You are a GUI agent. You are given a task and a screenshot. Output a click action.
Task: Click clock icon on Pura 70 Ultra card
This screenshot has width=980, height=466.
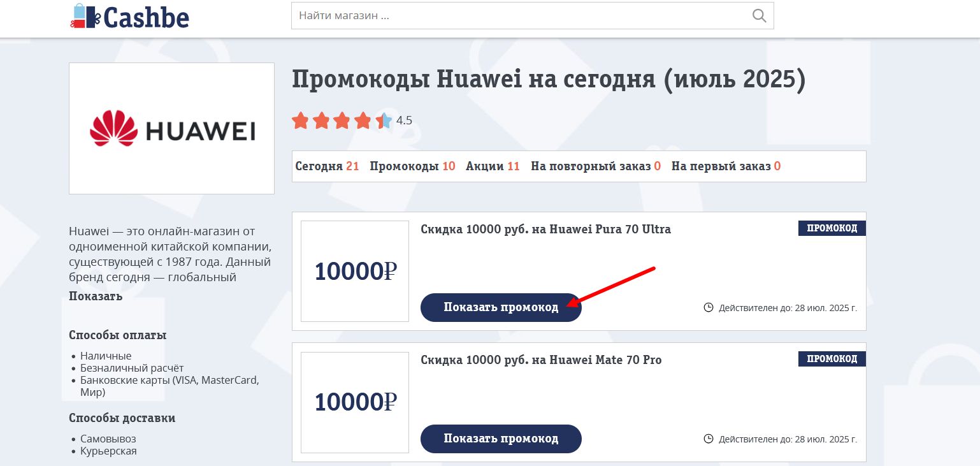click(709, 308)
